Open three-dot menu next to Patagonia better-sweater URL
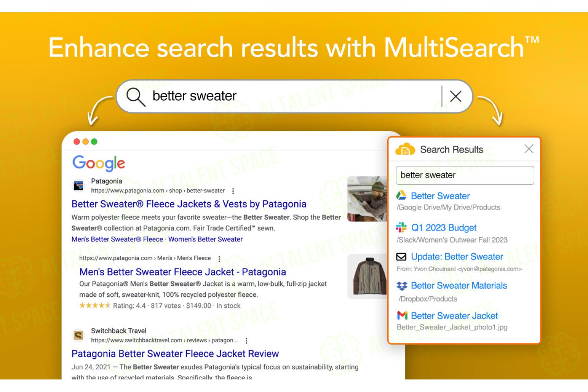The height and width of the screenshot is (392, 588). click(x=233, y=191)
